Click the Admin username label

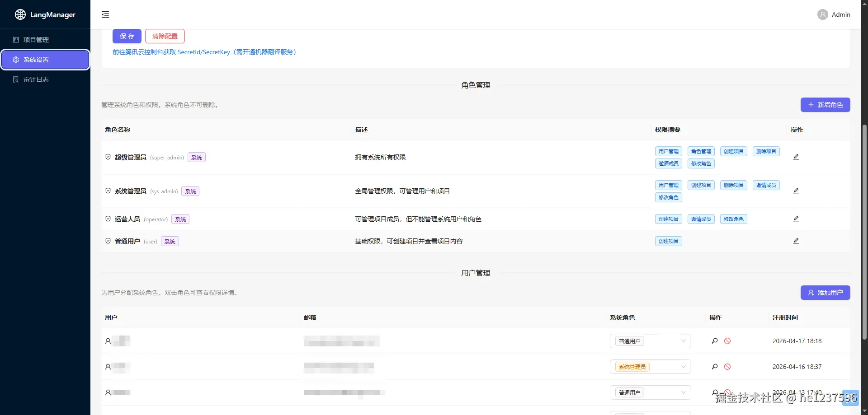tap(841, 14)
